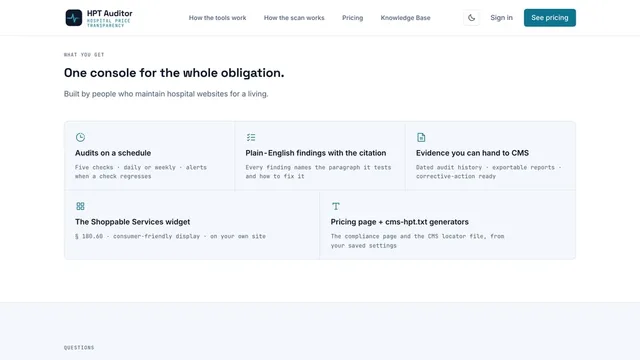Toggle dark mode with the moon icon
640x360 pixels.
(471, 18)
